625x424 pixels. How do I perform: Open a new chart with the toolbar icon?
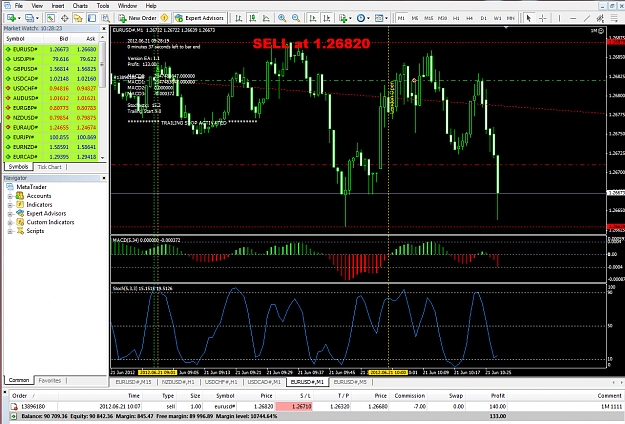point(11,18)
